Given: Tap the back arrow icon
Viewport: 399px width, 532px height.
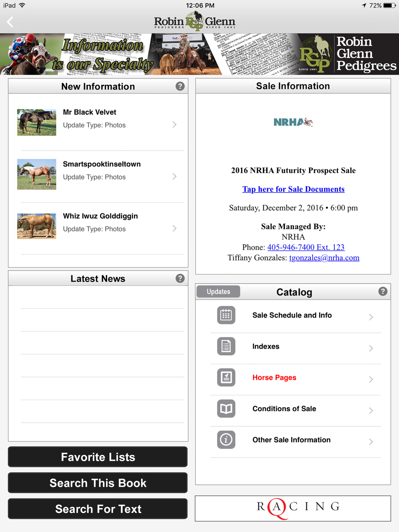Looking at the screenshot, I should click(x=10, y=22).
